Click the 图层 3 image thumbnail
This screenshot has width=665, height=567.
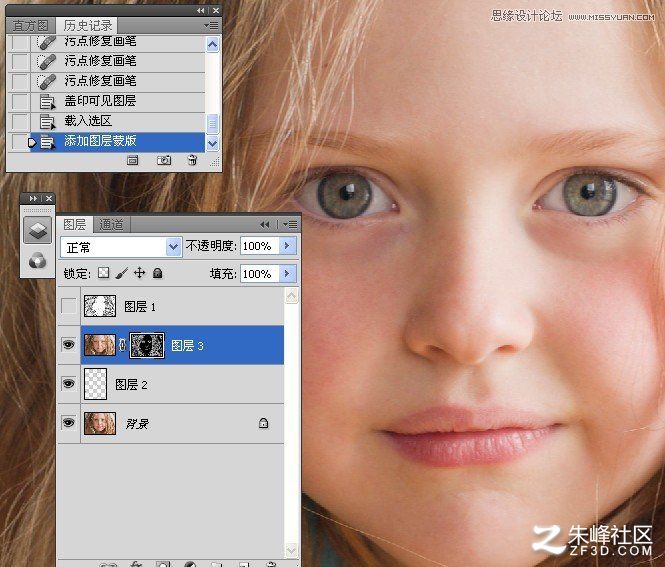(x=100, y=345)
